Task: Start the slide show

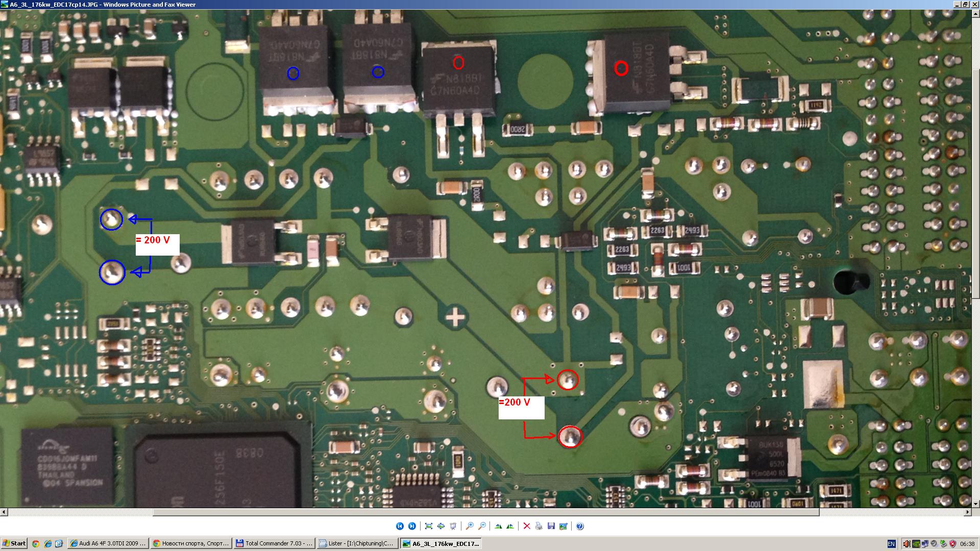Action: click(x=453, y=526)
